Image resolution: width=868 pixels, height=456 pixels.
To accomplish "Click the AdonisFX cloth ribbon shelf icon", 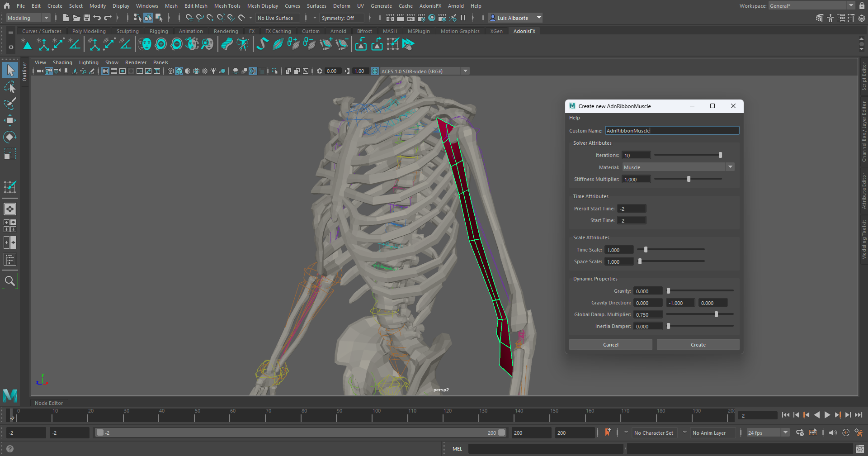I will pyautogui.click(x=227, y=44).
